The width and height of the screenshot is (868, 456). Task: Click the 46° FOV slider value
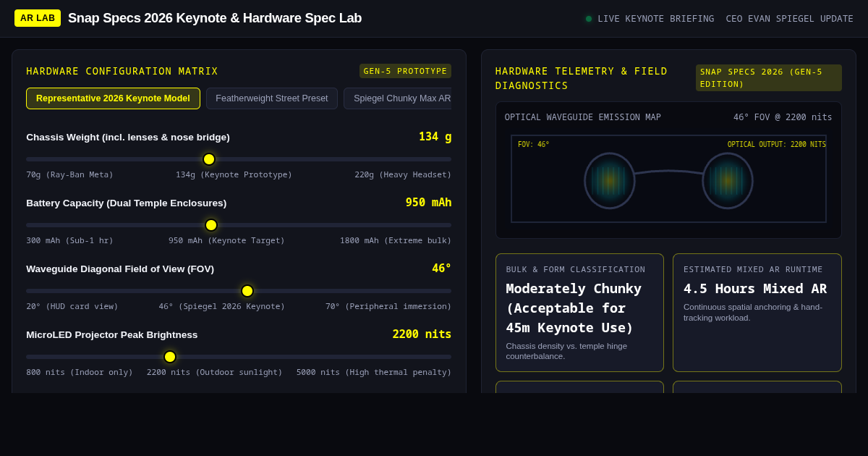pyautogui.click(x=441, y=269)
